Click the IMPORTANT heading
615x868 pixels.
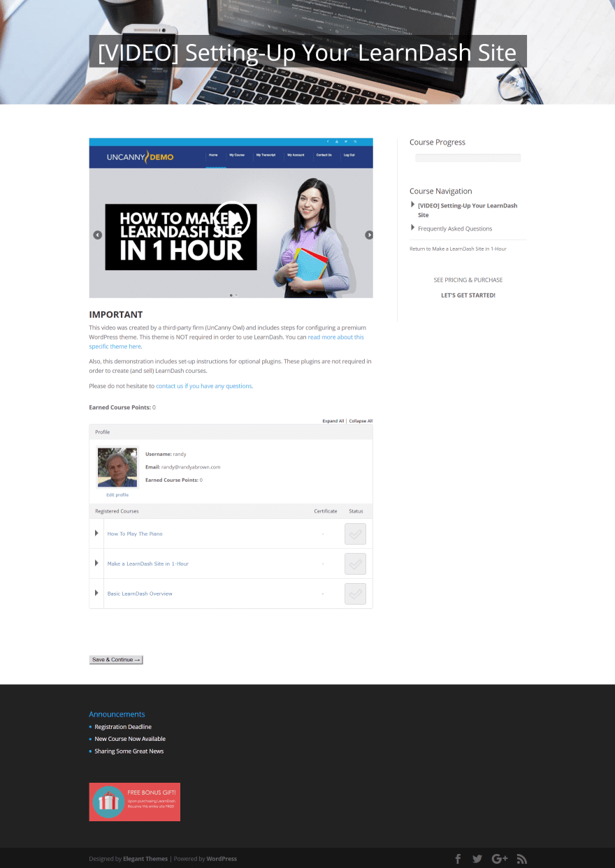coord(116,315)
